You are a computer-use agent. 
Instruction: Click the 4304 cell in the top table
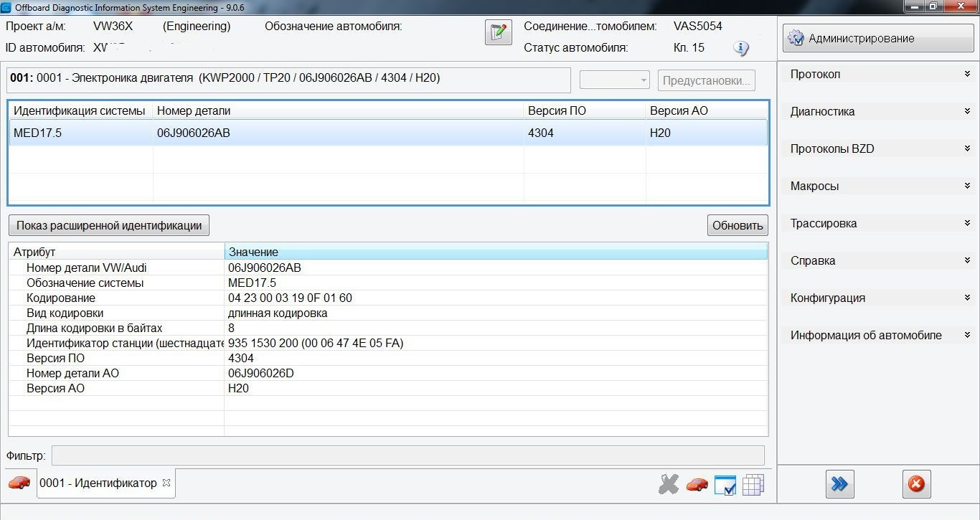click(585, 133)
